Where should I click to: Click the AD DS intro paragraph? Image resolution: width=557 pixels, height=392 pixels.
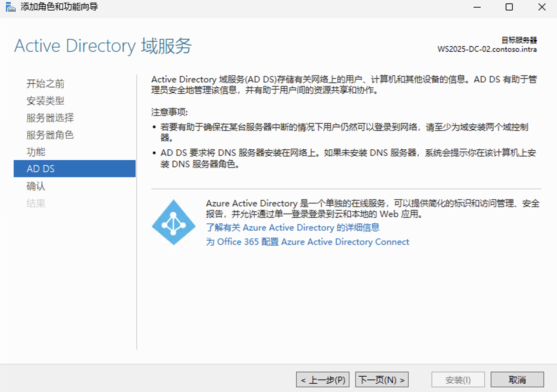(x=344, y=84)
